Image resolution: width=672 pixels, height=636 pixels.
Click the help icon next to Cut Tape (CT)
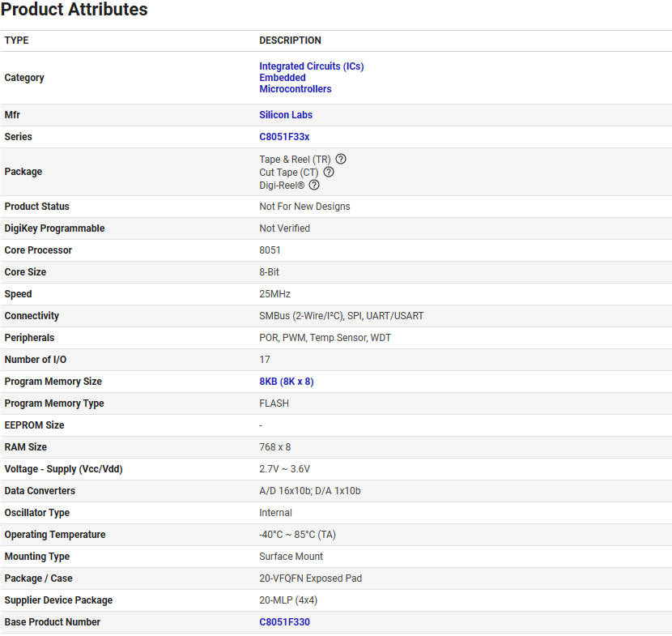(x=329, y=172)
